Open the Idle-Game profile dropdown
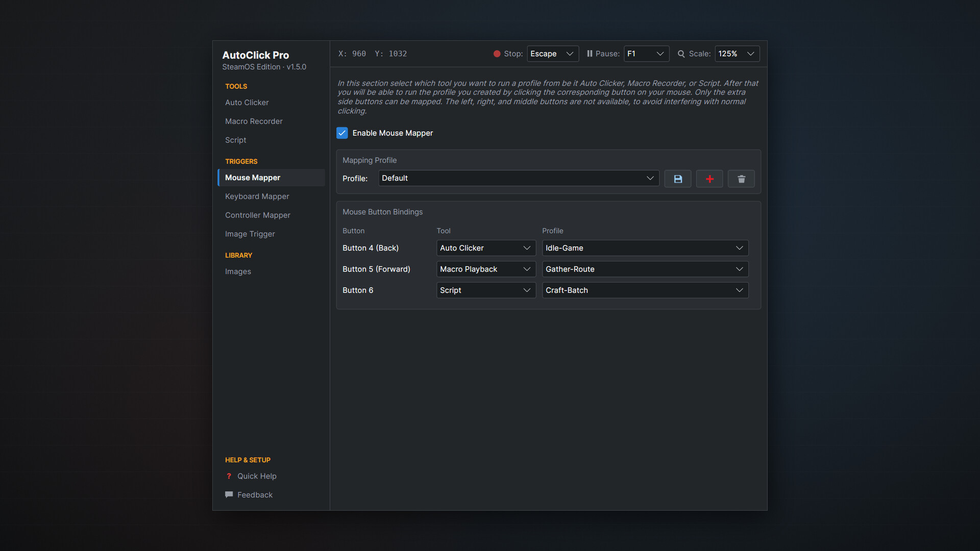 pos(645,248)
